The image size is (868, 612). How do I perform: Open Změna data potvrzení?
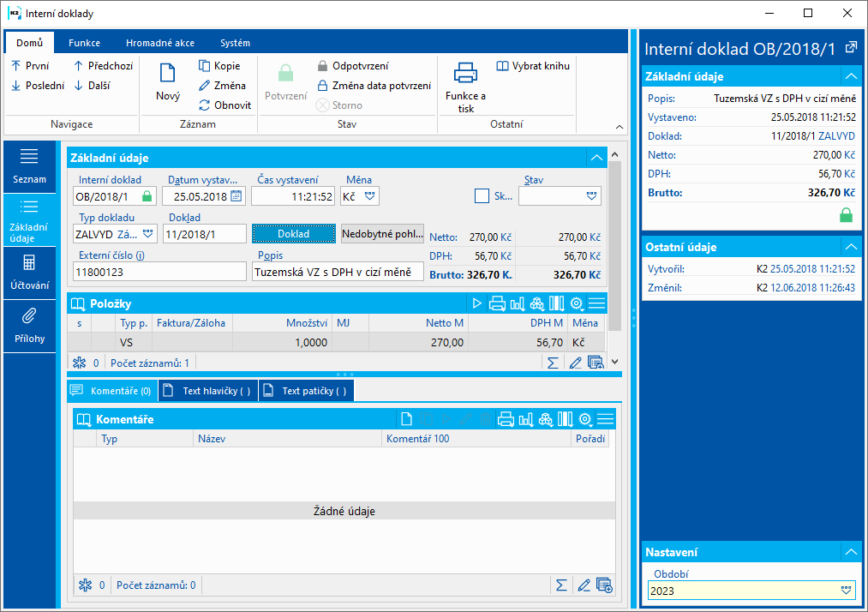tap(374, 86)
